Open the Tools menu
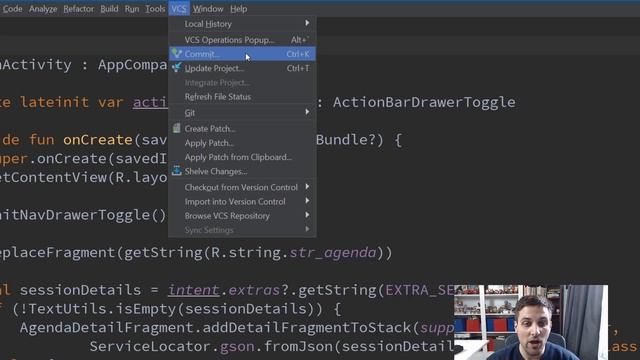 (x=155, y=9)
